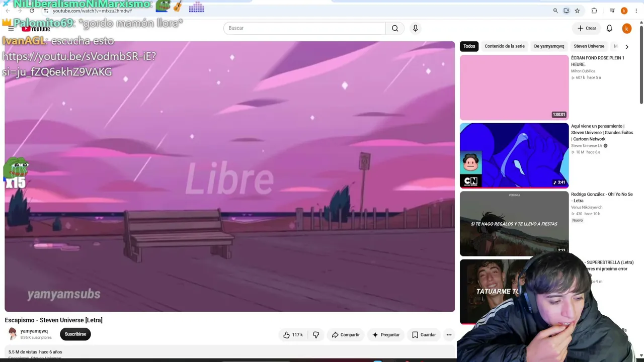Viewport: 644px width, 362px height.
Task: Bookmark this page with the star icon
Action: coord(577,11)
